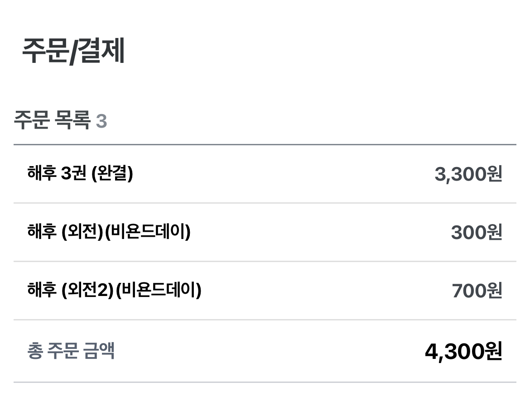Click the (외전) text in second item
Image resolution: width=530 pixels, height=420 pixels.
pyautogui.click(x=82, y=232)
